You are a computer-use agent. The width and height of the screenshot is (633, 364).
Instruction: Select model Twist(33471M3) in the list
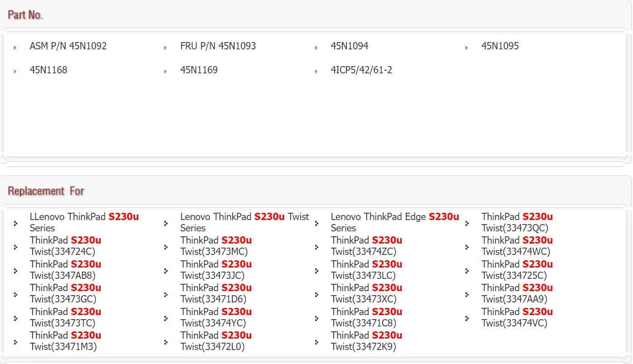point(66,341)
